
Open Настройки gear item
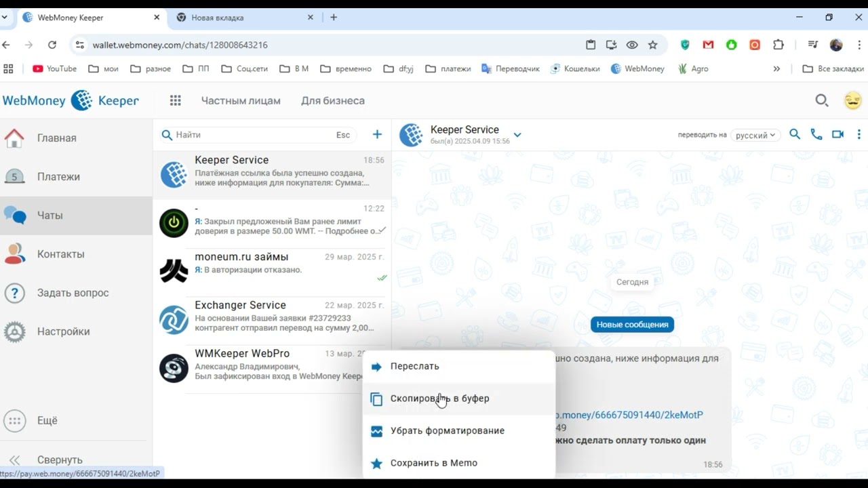point(76,331)
